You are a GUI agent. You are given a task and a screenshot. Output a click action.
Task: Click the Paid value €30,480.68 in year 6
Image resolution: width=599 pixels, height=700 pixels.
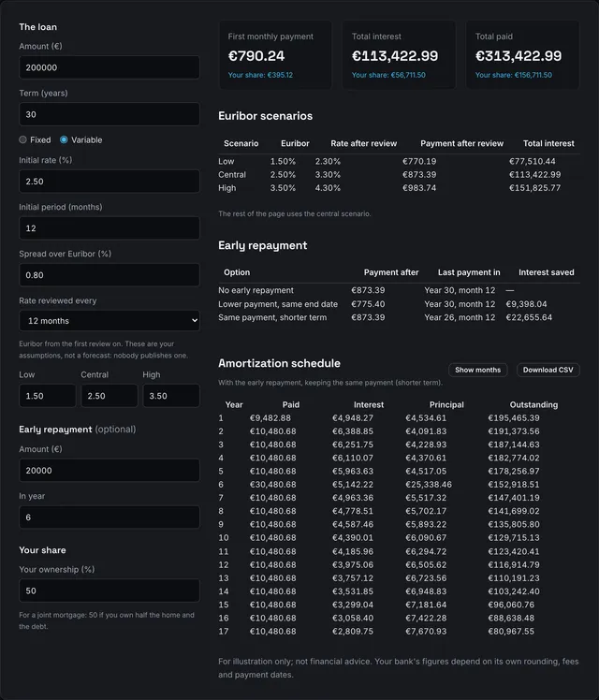coord(273,485)
